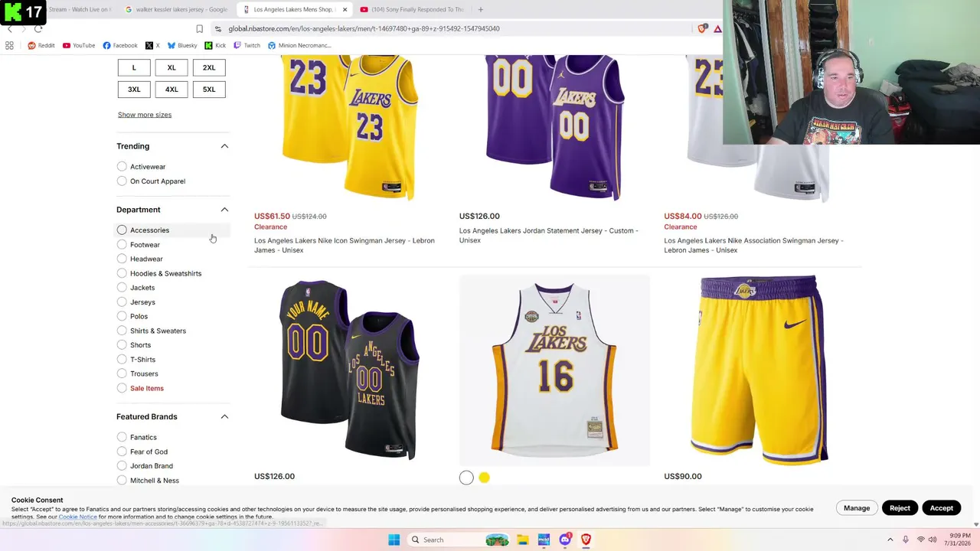The width and height of the screenshot is (980, 551).
Task: Open the yellow Lakers shorts product image
Action: click(759, 370)
